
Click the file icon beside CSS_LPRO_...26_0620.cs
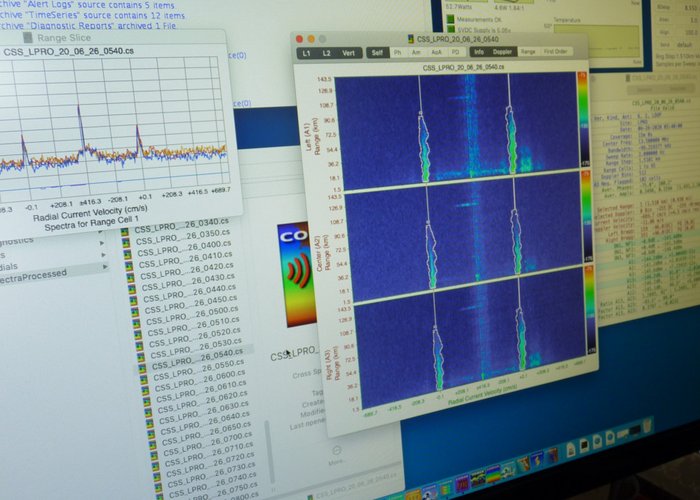coord(148,412)
